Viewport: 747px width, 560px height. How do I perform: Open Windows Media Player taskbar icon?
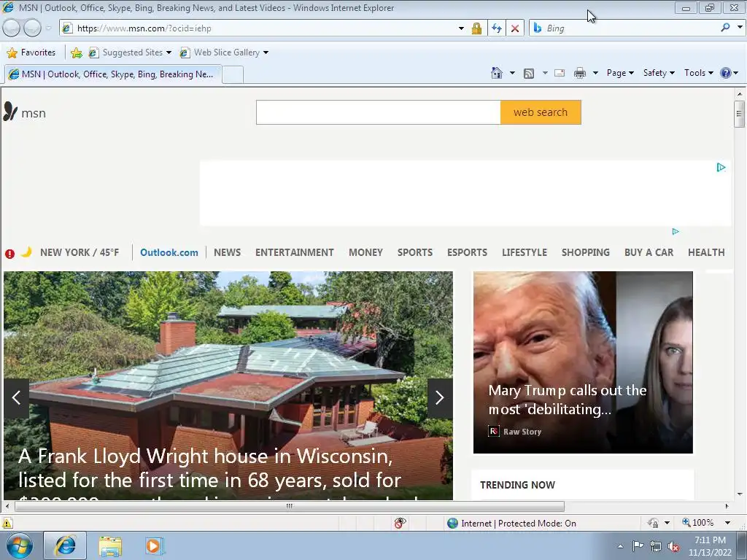pyautogui.click(x=155, y=545)
